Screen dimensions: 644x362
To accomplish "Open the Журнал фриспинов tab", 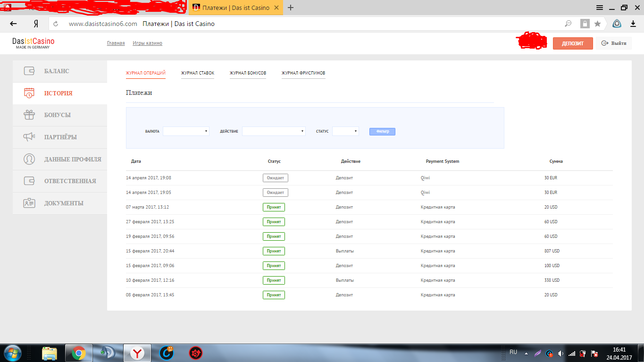I will 303,73.
